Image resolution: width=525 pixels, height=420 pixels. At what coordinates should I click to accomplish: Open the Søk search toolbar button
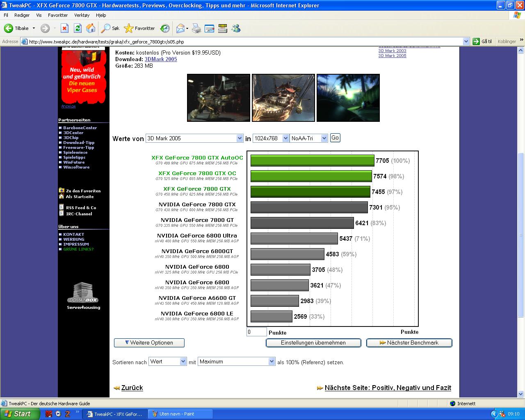[110, 28]
